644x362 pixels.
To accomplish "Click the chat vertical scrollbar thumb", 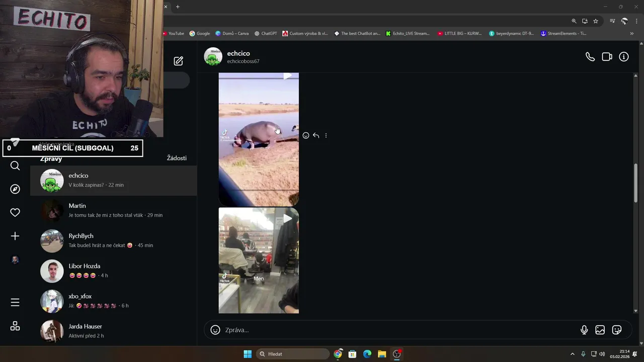I will [635, 183].
